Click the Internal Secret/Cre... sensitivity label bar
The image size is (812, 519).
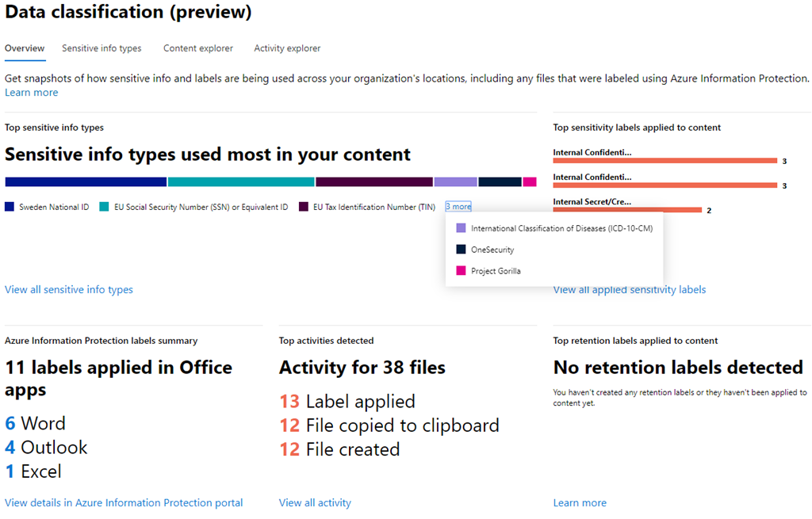627,210
